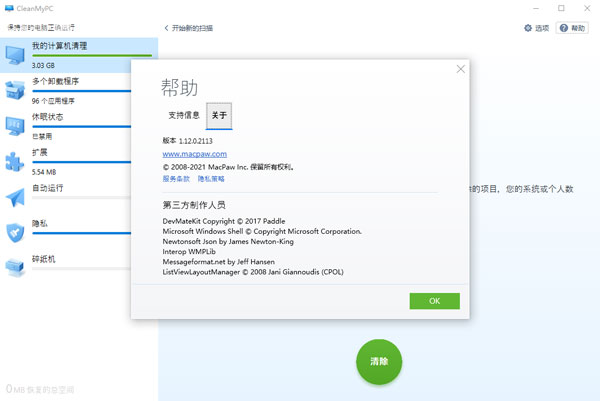Click the blue progress bar under 休眠状态
600x401 pixels.
(82, 127)
